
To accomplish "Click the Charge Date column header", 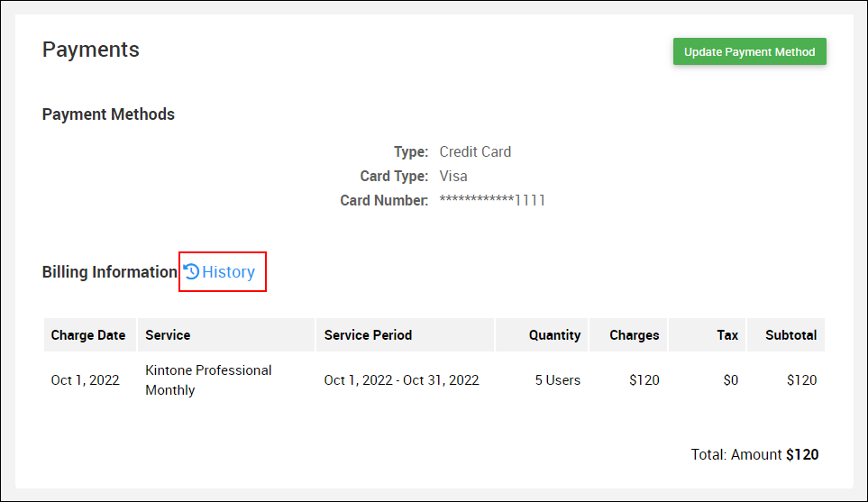I will (88, 335).
